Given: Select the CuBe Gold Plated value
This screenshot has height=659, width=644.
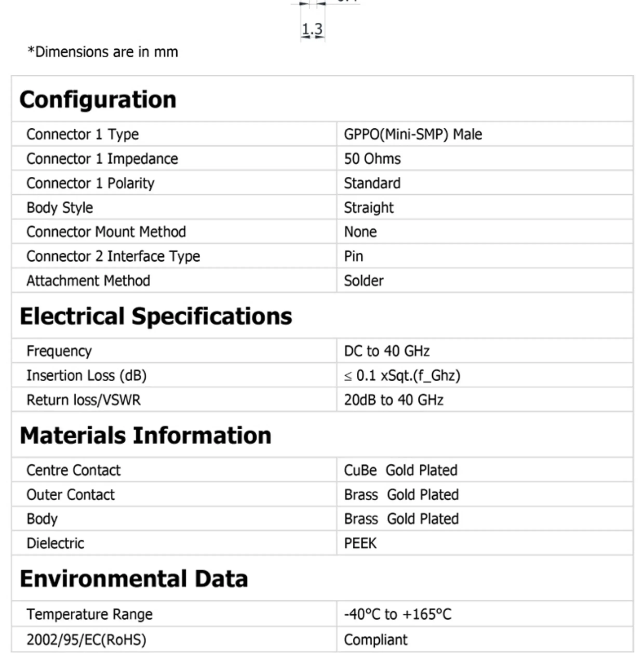Looking at the screenshot, I should click(400, 470).
